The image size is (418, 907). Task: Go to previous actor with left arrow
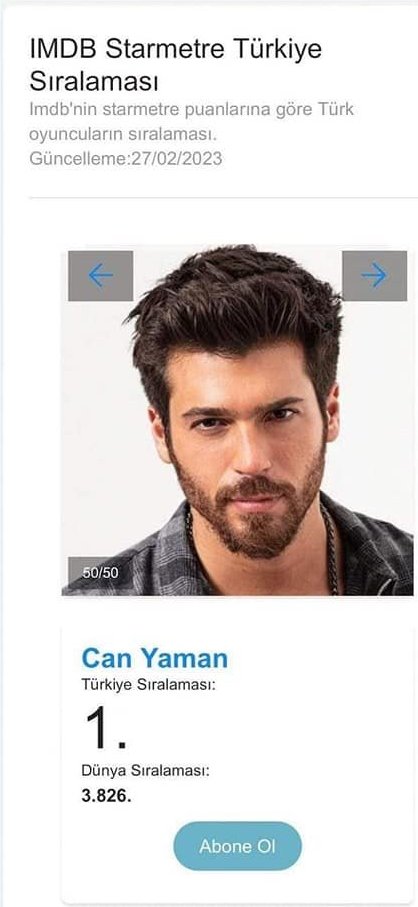point(101,276)
